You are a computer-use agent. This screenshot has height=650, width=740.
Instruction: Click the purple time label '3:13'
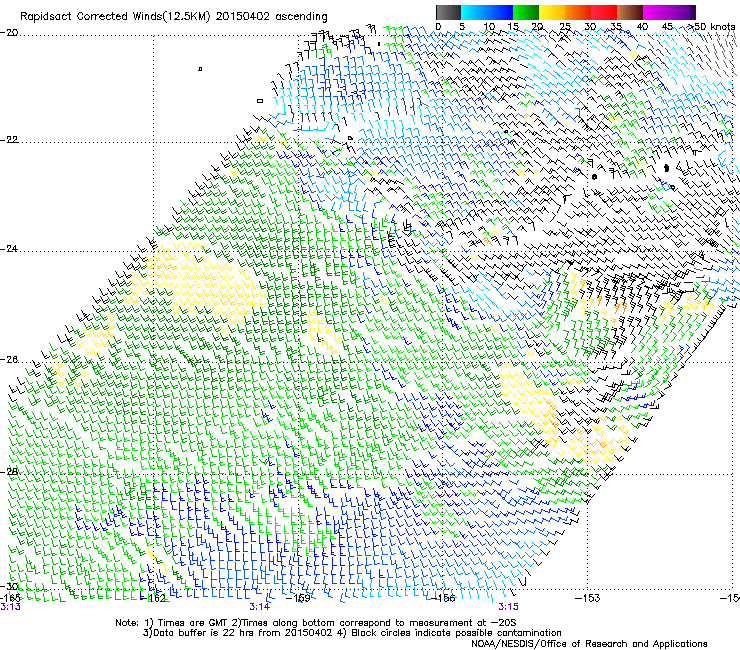point(10,607)
